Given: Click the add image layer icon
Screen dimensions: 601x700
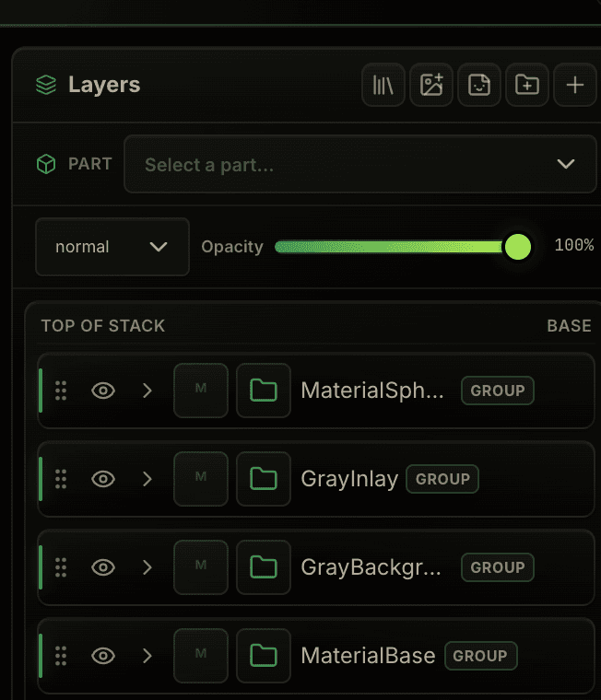Looking at the screenshot, I should pos(431,85).
